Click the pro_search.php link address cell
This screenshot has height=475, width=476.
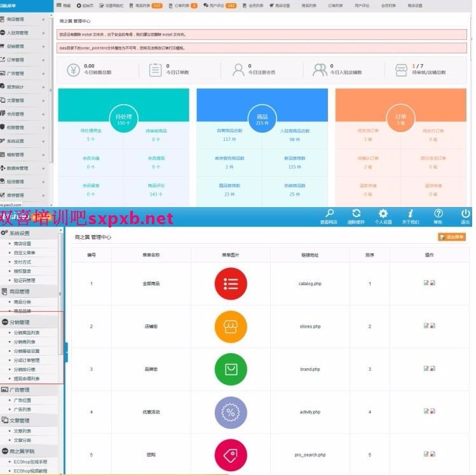tap(310, 455)
